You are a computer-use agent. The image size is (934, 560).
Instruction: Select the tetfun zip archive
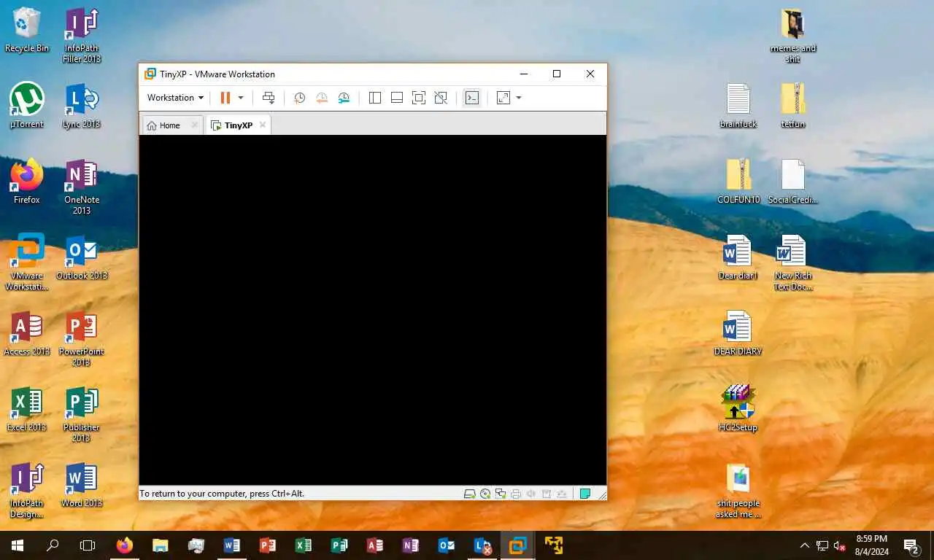point(793,106)
